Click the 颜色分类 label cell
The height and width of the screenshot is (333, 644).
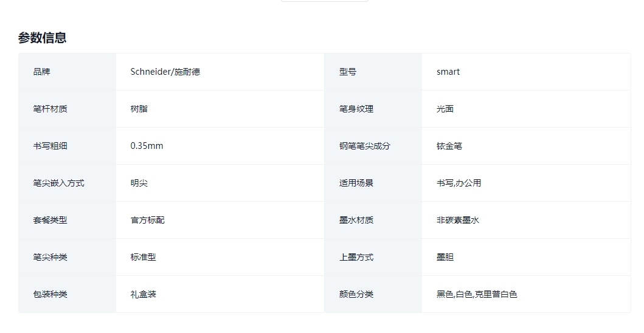click(x=373, y=294)
